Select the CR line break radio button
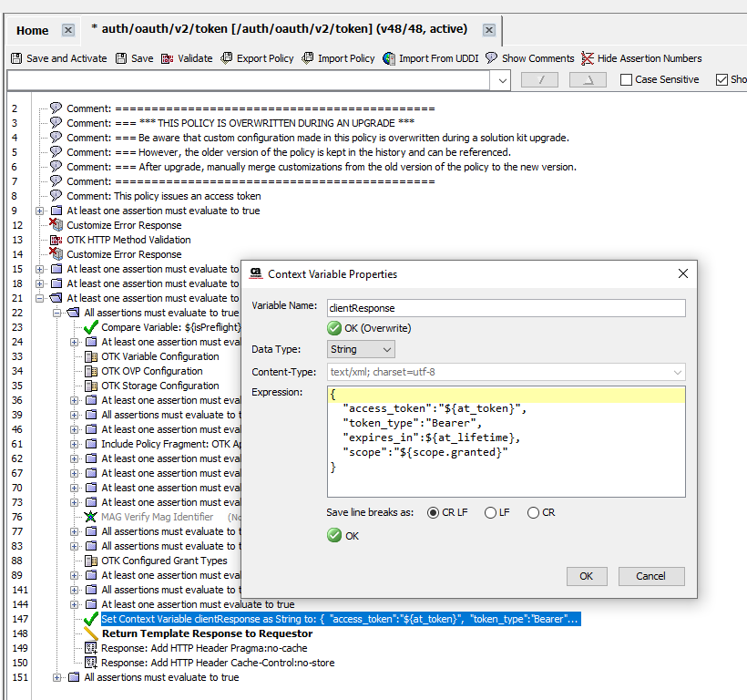This screenshot has height=700, width=747. [533, 512]
